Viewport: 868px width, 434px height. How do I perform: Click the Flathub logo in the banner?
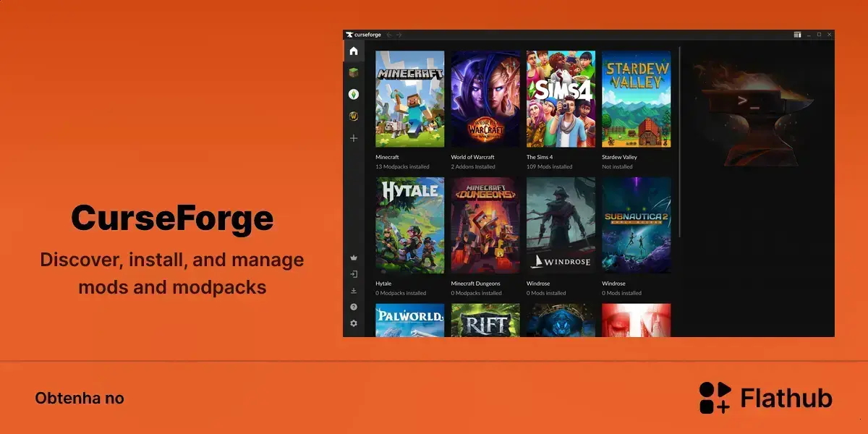pyautogui.click(x=765, y=398)
